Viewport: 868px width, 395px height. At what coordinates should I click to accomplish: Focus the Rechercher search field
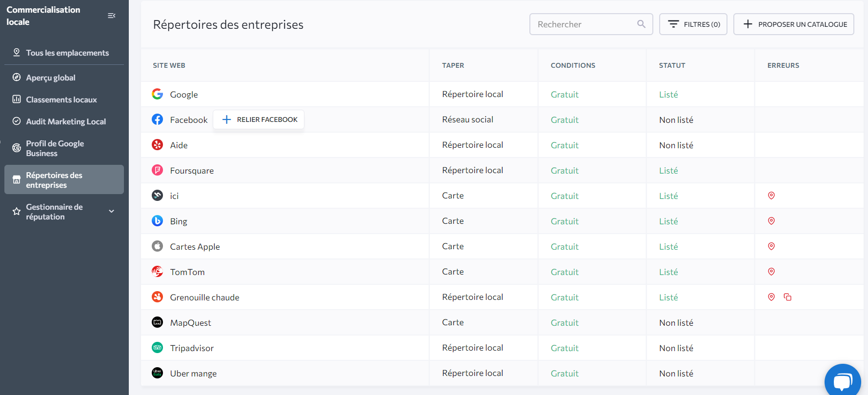pyautogui.click(x=583, y=24)
